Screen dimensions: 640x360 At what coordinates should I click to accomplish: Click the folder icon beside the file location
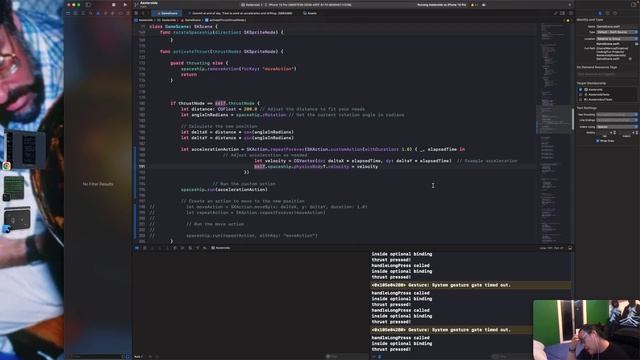(x=636, y=43)
